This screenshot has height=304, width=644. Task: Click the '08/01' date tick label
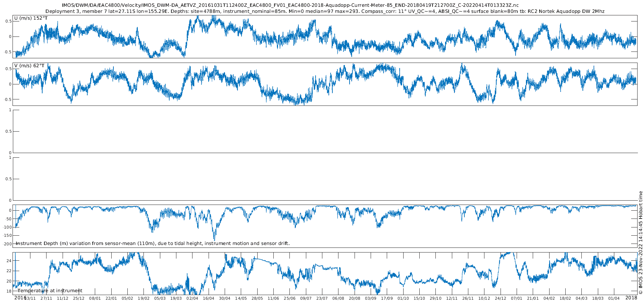(95, 298)
